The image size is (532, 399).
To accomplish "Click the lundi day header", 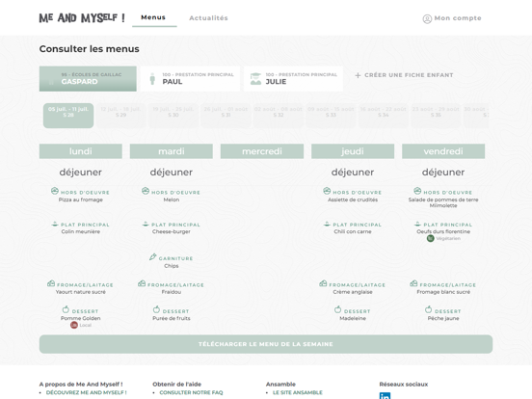I will pyautogui.click(x=81, y=151).
